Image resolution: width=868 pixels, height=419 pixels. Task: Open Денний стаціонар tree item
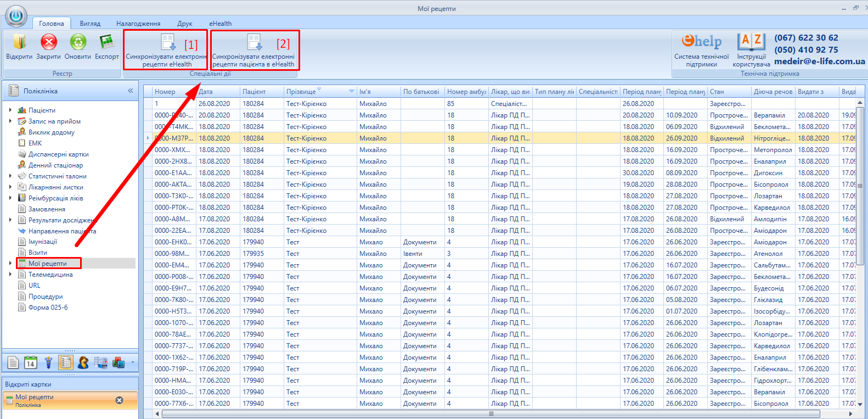tap(56, 165)
